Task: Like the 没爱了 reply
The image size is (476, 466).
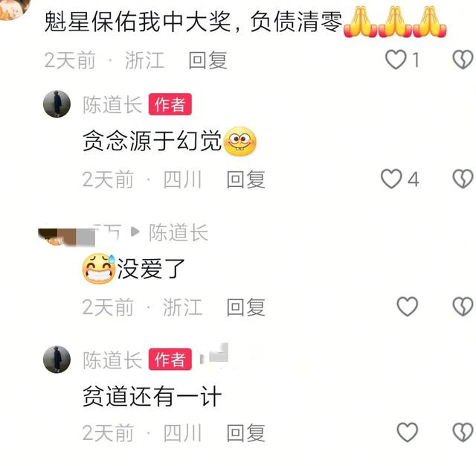Action: (408, 306)
